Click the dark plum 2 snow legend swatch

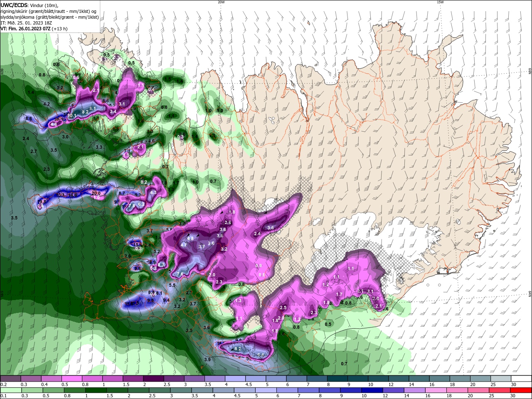[155, 379]
